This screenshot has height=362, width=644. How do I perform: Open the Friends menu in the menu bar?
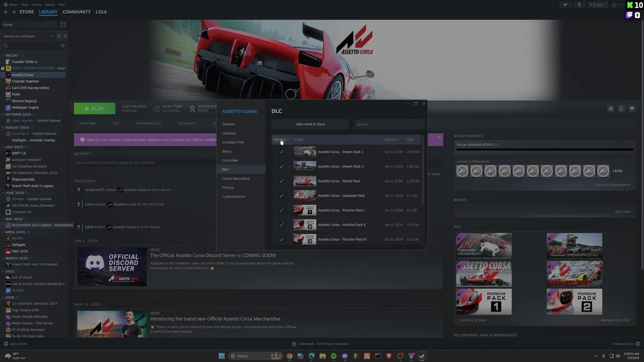(x=37, y=5)
